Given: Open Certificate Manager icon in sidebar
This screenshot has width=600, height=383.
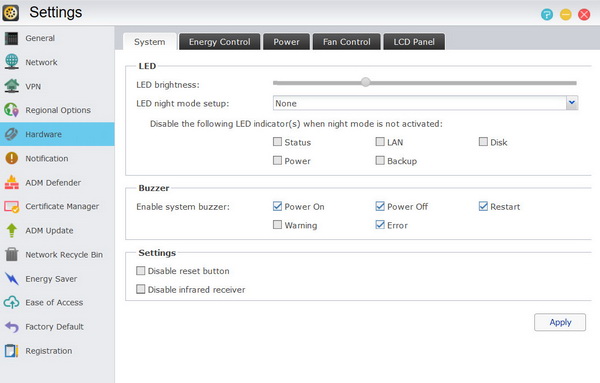Looking at the screenshot, I should (11, 207).
